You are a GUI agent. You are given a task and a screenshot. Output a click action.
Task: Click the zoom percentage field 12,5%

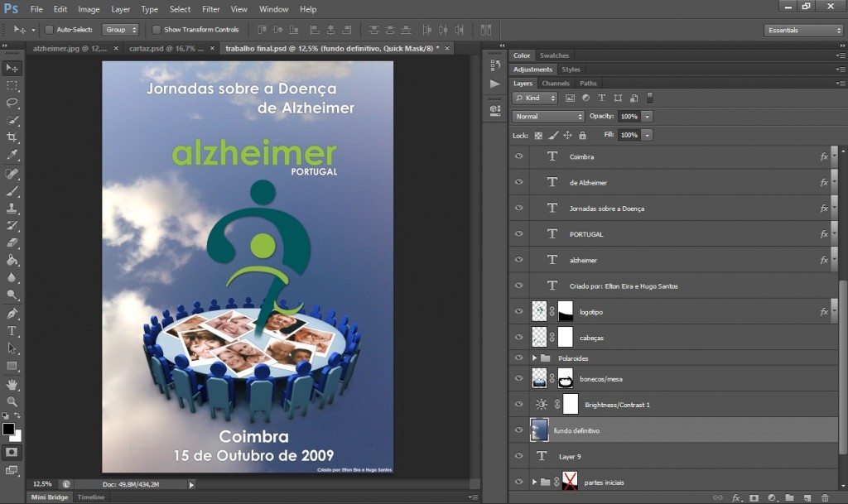(x=42, y=484)
